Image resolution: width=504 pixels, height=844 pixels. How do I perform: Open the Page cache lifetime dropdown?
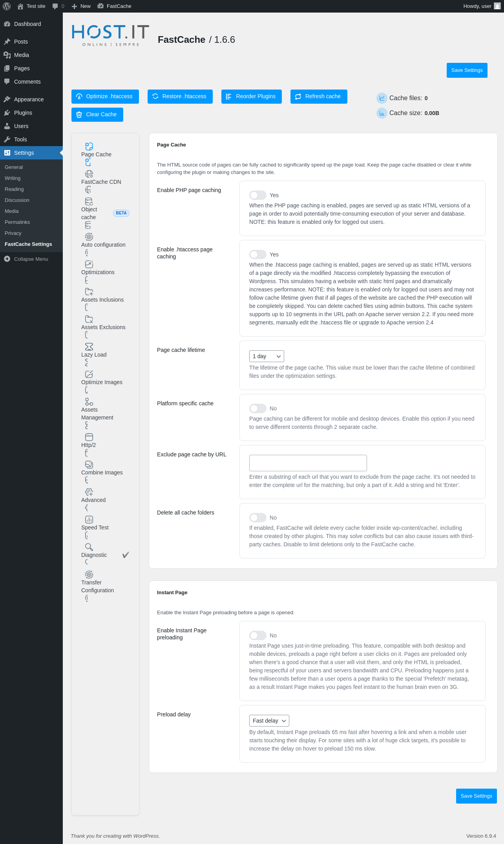click(267, 356)
